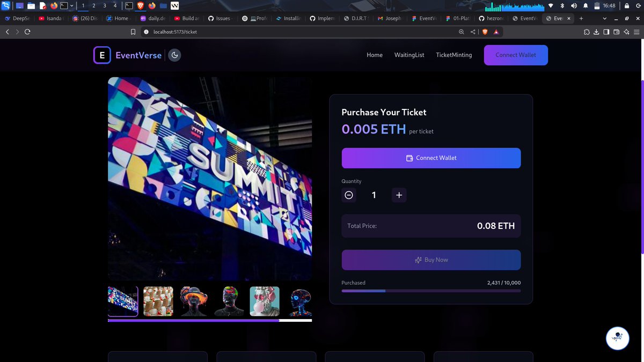Open the Leo AI sparkle icon
The width and height of the screenshot is (644, 362).
(x=626, y=32)
